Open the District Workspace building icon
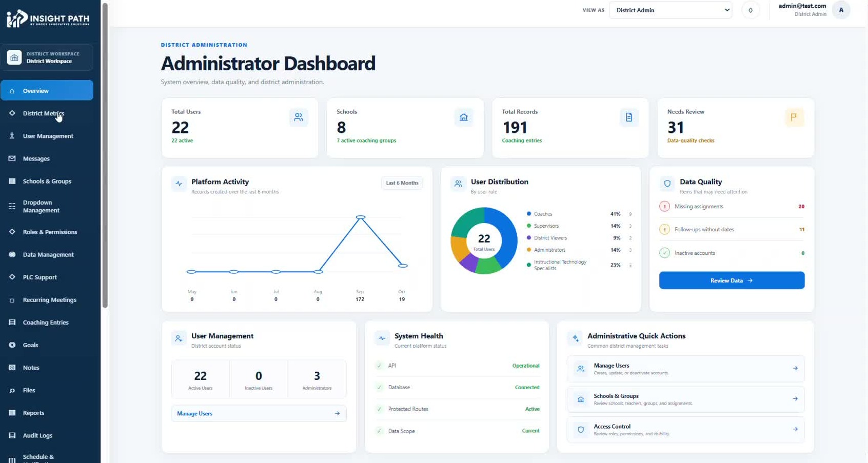 pyautogui.click(x=14, y=57)
